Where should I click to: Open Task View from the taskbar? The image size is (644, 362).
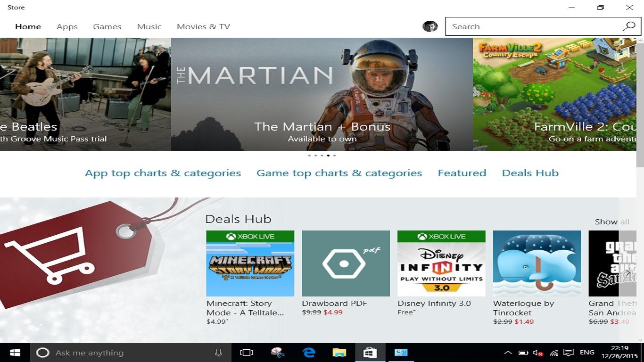[x=247, y=353]
